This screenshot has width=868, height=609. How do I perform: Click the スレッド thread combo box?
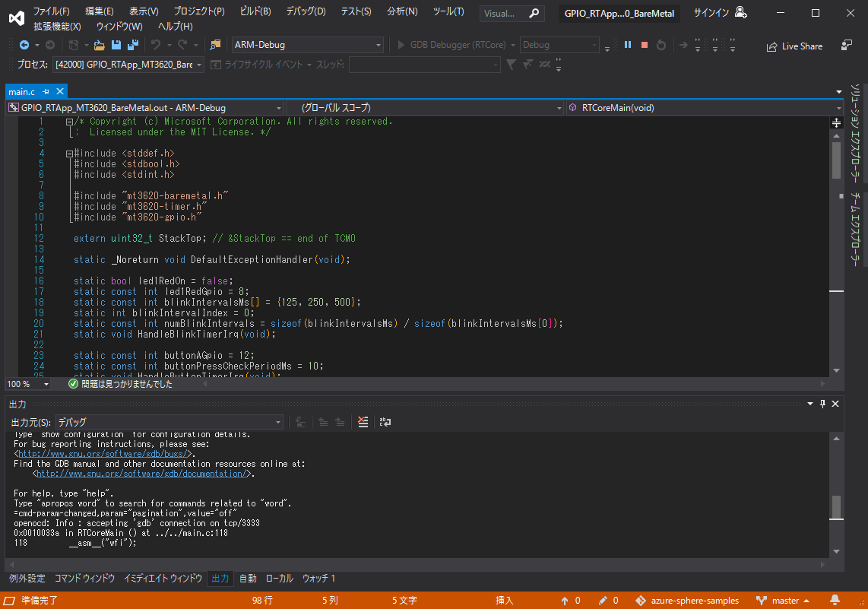pyautogui.click(x=425, y=65)
